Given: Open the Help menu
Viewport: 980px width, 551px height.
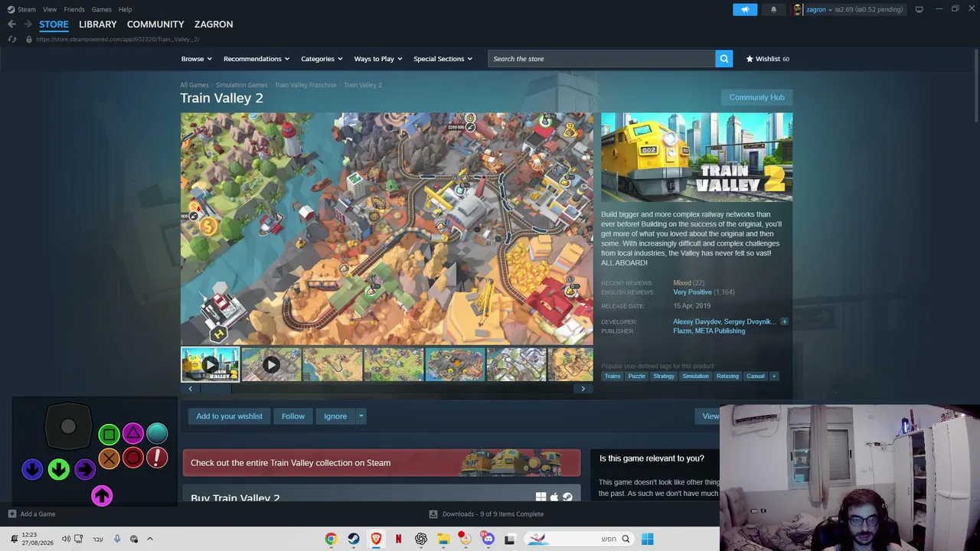Looking at the screenshot, I should (x=125, y=9).
